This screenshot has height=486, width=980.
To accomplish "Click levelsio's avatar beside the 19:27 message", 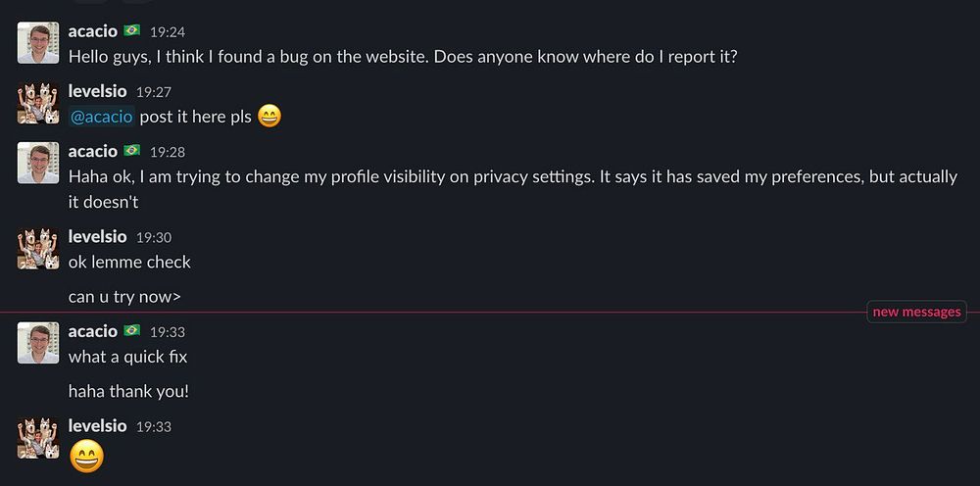I will pos(38,103).
